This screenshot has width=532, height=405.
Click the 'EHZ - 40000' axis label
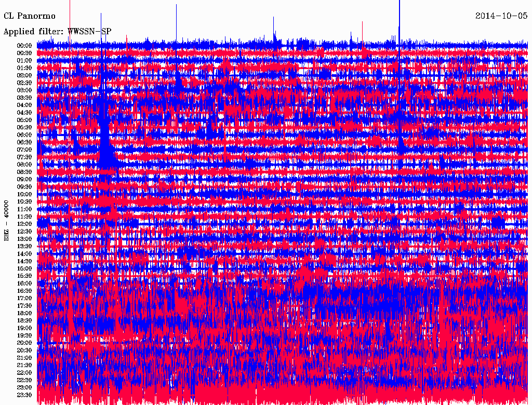click(6, 221)
